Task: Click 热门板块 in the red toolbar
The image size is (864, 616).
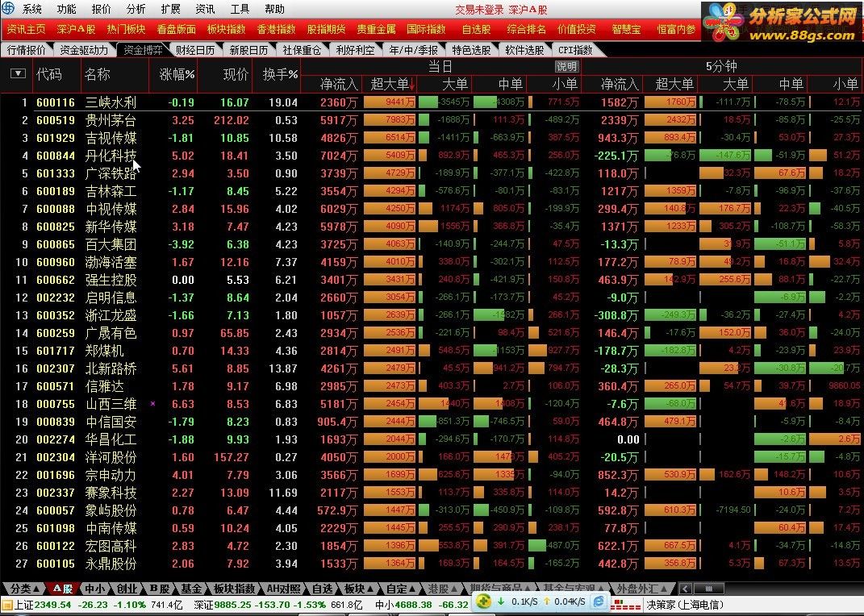Action: (126, 29)
